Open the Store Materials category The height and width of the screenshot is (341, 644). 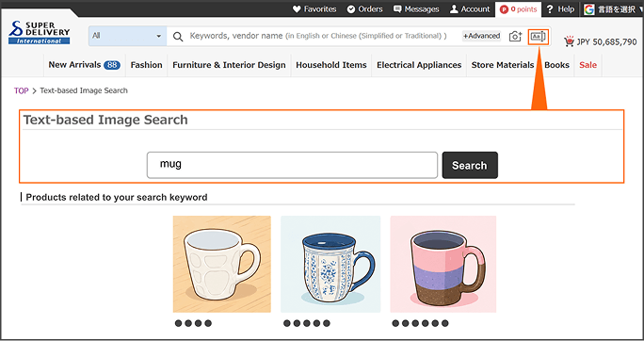(x=503, y=65)
